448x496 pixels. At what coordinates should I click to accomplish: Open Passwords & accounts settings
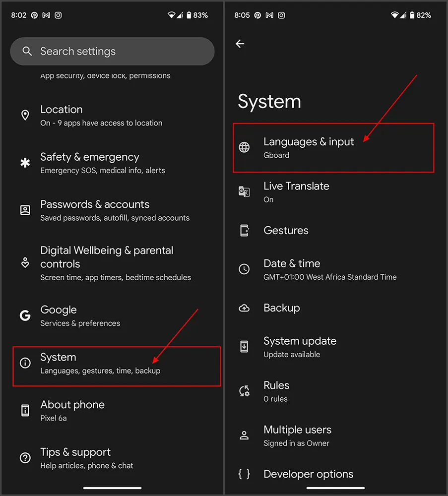(x=114, y=210)
